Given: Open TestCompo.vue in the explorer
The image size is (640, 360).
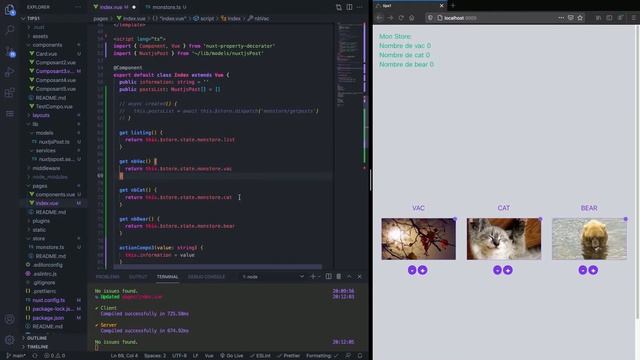Looking at the screenshot, I should tap(54, 106).
